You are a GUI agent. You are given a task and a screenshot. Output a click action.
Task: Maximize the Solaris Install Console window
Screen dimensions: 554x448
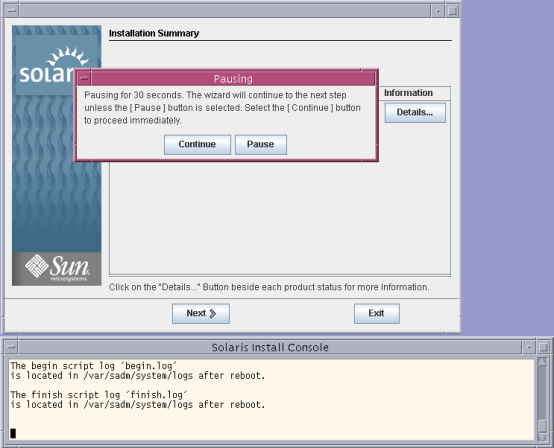click(x=543, y=347)
